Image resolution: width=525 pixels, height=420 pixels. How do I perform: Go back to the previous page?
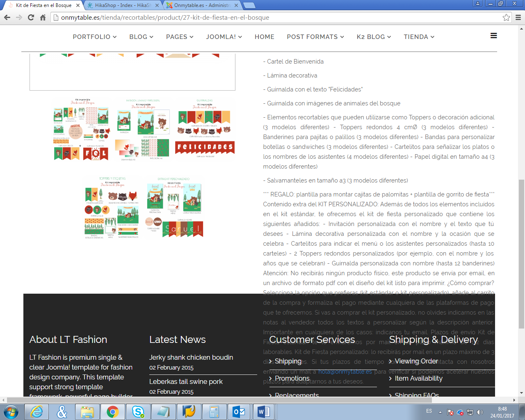pos(7,17)
